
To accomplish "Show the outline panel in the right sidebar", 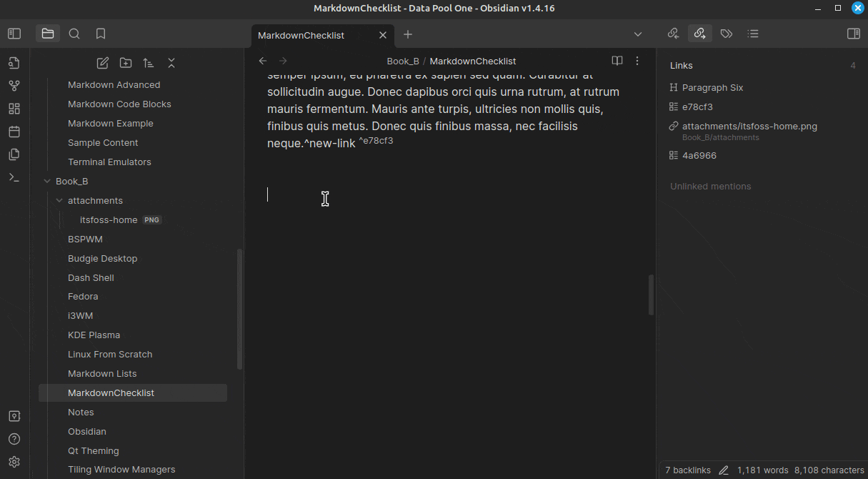I will tap(752, 34).
